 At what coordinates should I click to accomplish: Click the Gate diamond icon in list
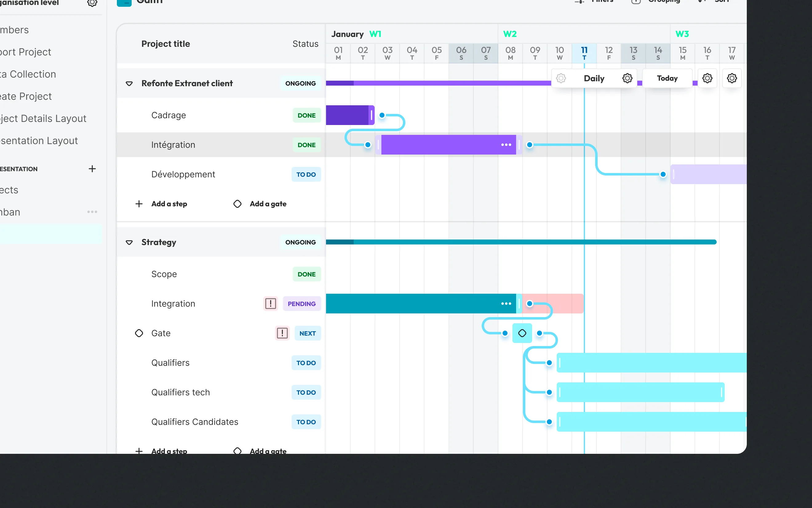pos(139,333)
